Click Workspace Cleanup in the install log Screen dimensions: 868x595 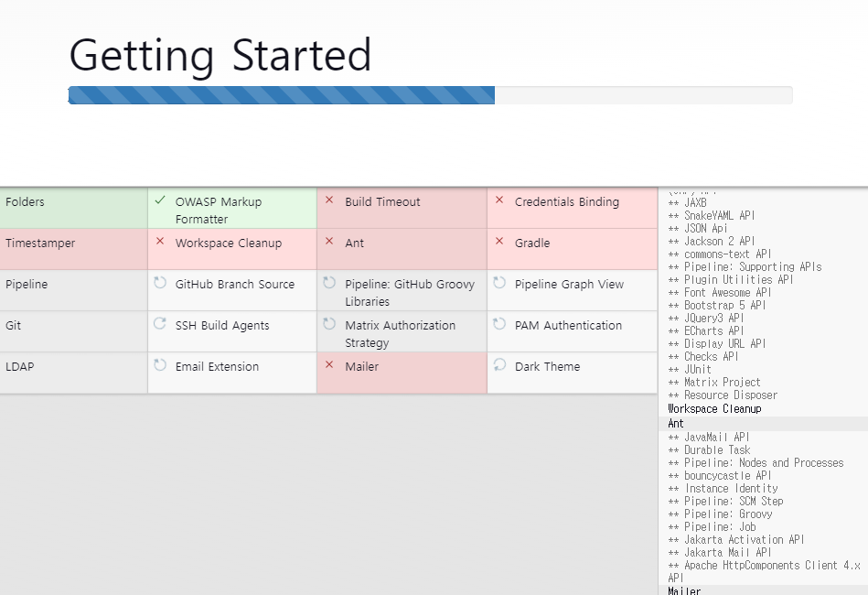click(x=714, y=409)
